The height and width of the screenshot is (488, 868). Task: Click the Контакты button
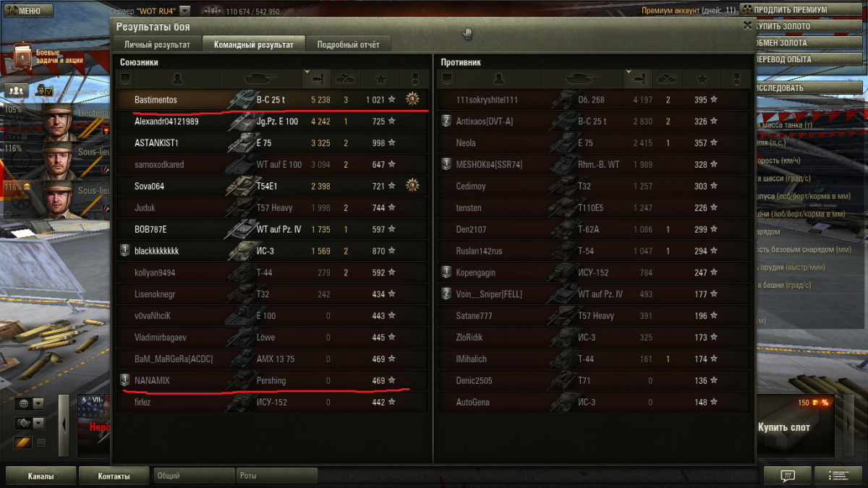point(114,476)
